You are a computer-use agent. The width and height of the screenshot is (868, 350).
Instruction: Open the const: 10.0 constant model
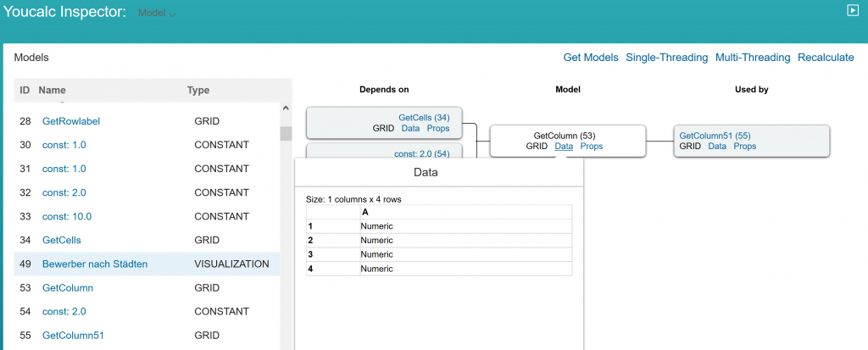[67, 217]
